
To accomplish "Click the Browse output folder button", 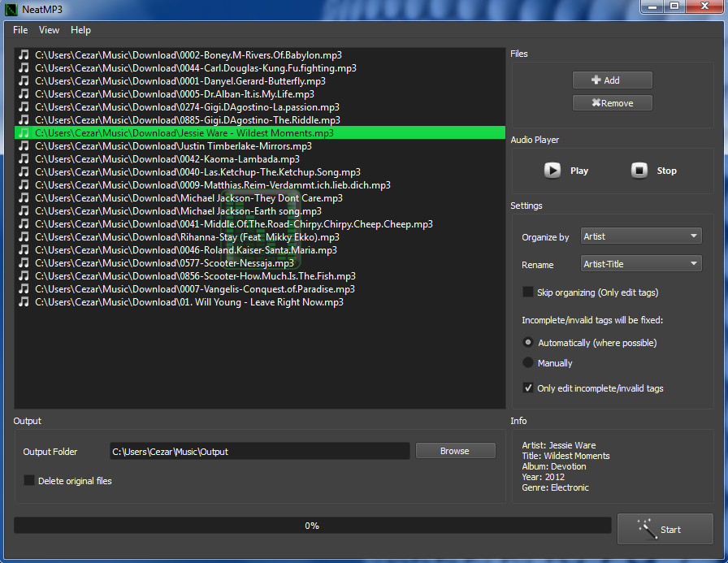I will [456, 451].
